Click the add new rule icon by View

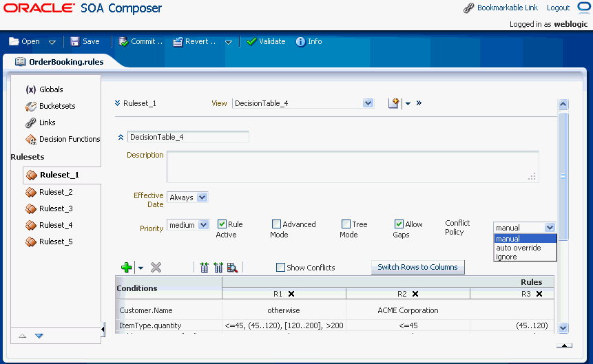pos(394,103)
